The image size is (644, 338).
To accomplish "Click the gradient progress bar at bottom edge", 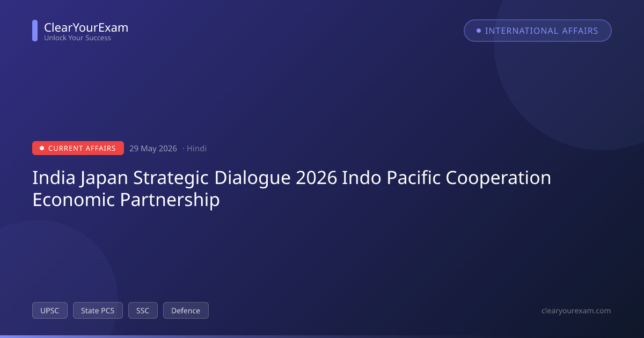I will click(x=322, y=336).
